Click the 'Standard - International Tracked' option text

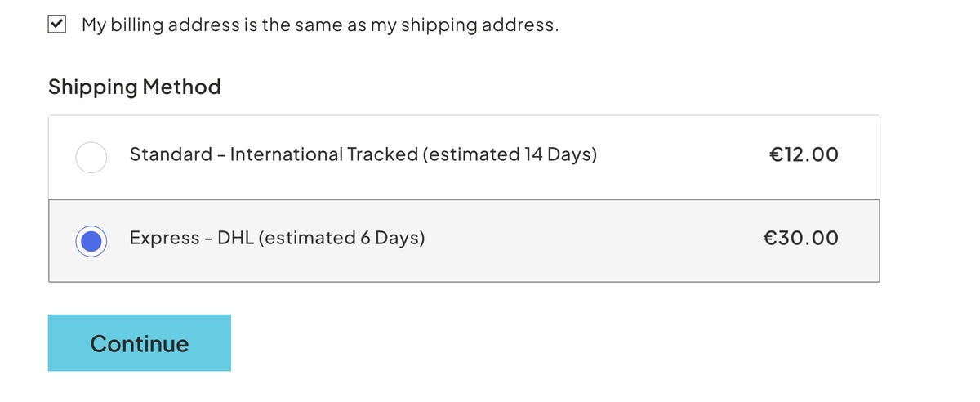click(x=274, y=154)
